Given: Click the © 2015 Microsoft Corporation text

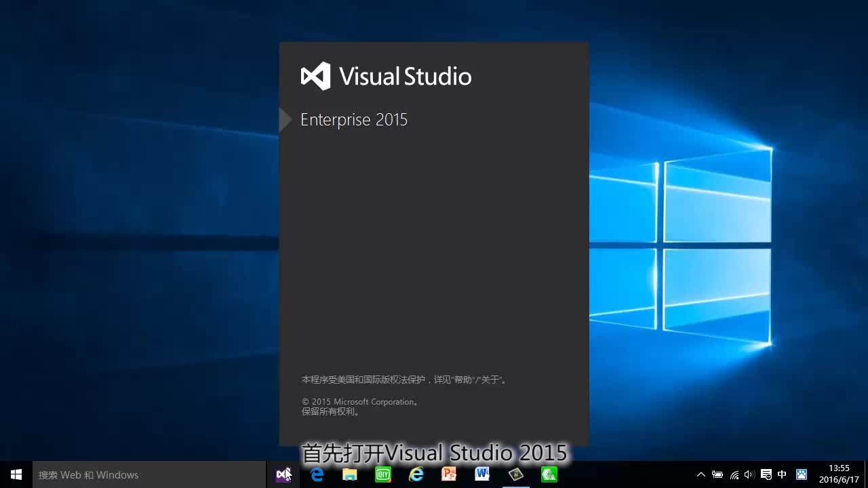Looking at the screenshot, I should 360,402.
